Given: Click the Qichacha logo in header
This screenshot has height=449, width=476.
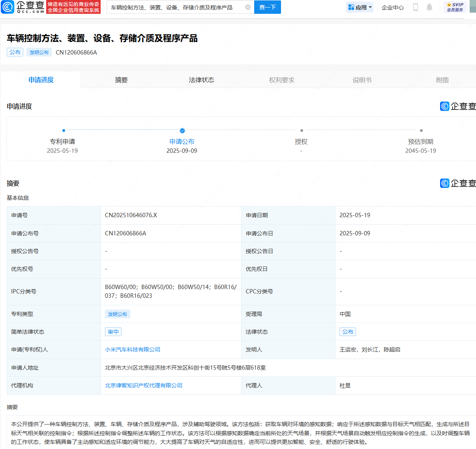Looking at the screenshot, I should coord(23,7).
